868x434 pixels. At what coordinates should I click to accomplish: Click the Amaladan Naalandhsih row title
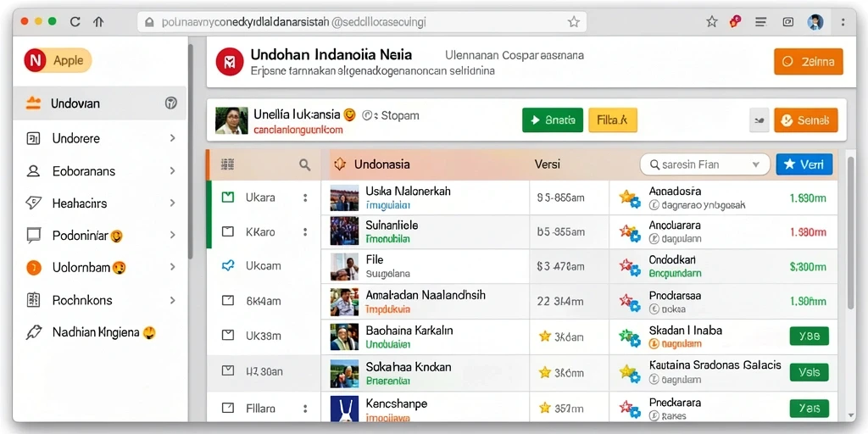click(x=426, y=295)
